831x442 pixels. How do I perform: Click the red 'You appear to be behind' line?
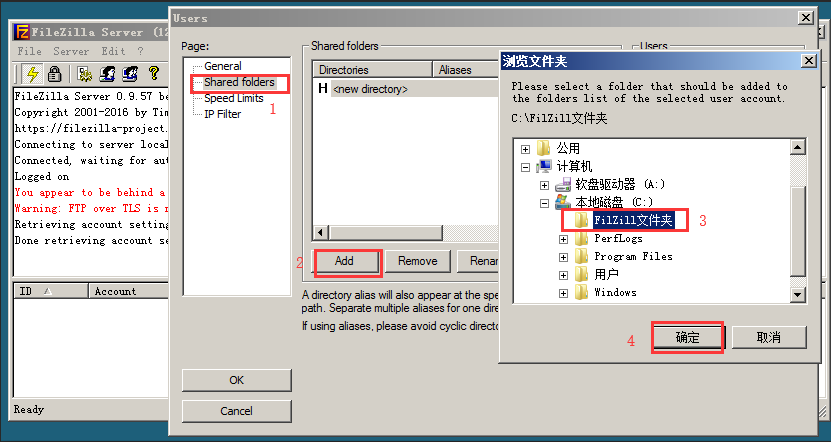click(x=90, y=192)
